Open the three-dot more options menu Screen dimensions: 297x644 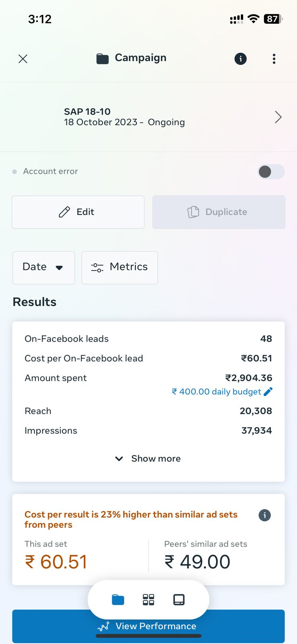click(274, 59)
